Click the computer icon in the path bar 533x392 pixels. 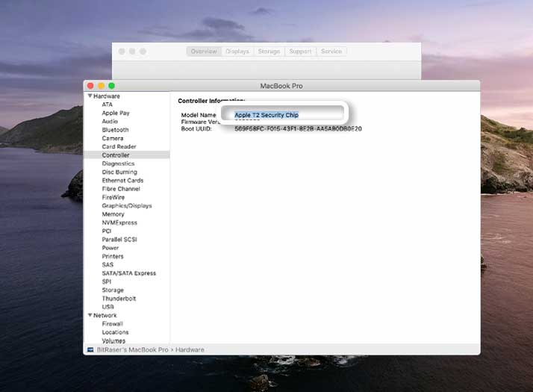pos(90,350)
